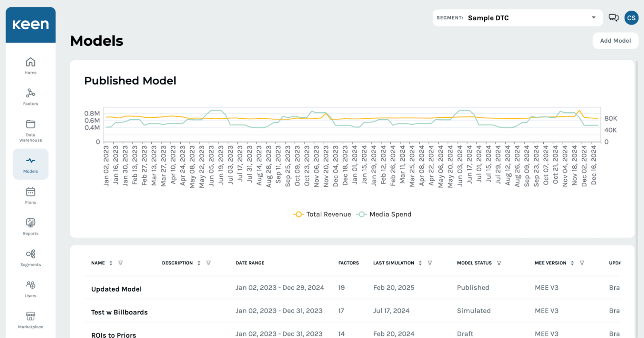Sort the Description column
Image resolution: width=644 pixels, height=338 pixels.
[199, 263]
